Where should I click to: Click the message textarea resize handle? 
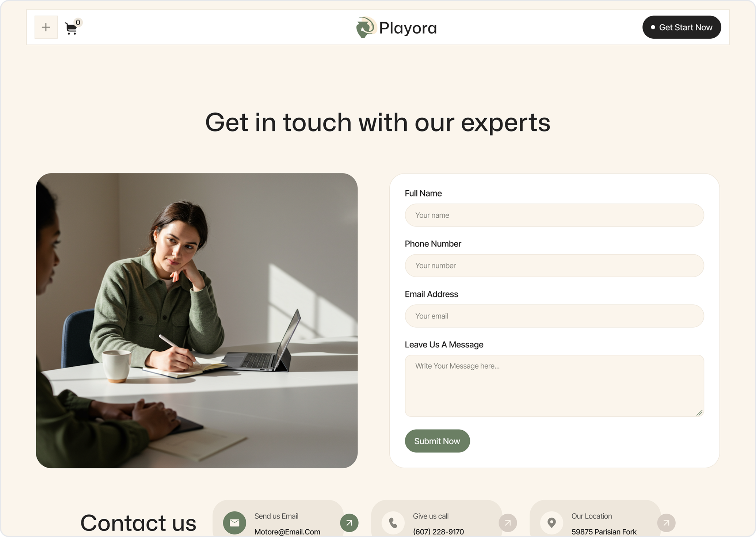(x=699, y=412)
